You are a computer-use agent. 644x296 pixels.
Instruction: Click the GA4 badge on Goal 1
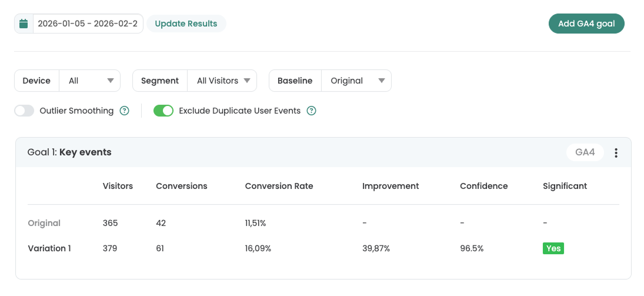coord(585,152)
